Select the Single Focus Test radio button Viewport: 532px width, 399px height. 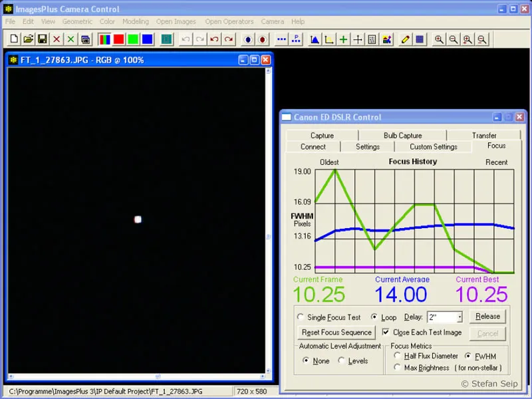301,317
